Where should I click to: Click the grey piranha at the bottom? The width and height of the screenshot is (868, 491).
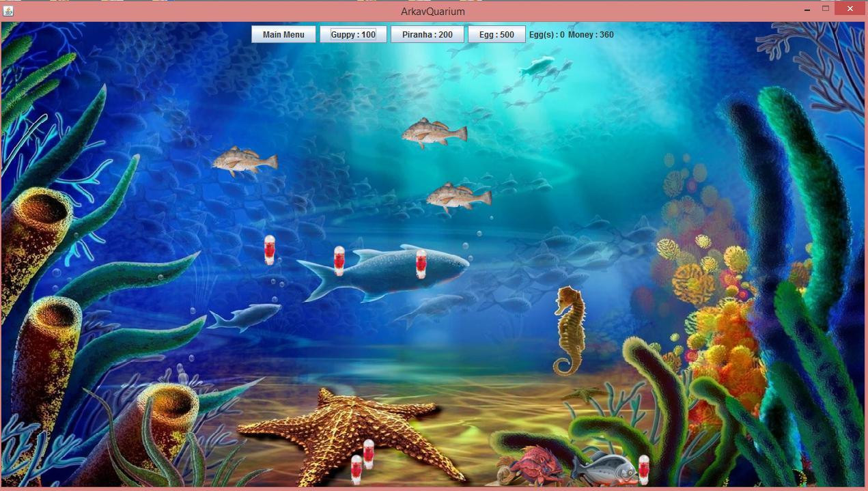coord(604,468)
